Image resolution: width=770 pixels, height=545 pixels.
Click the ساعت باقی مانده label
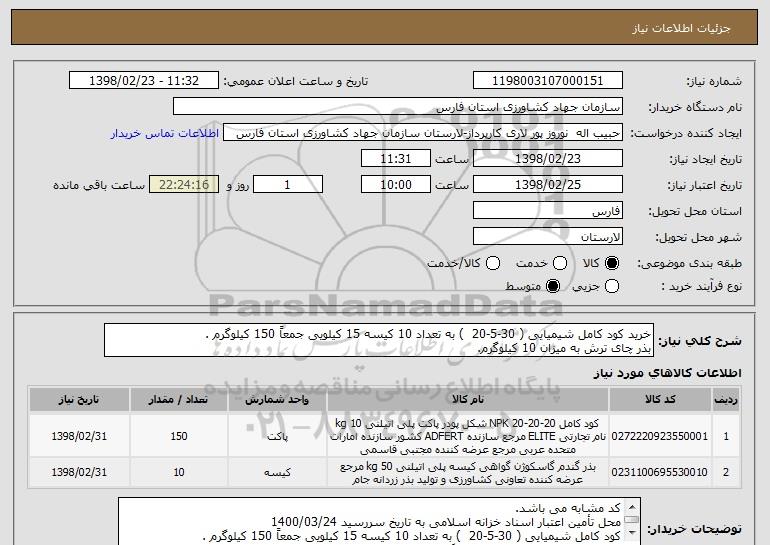tap(99, 185)
